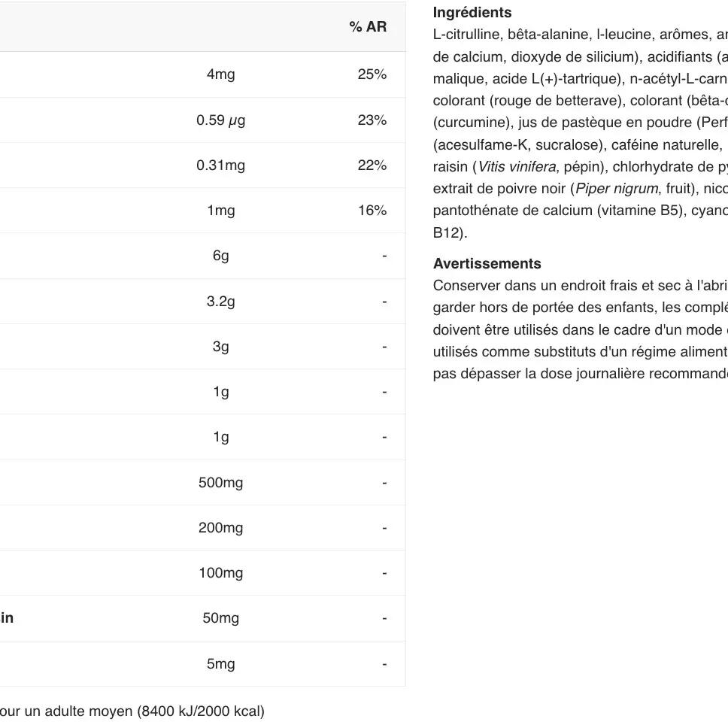This screenshot has height=728, width=728.
Task: Select the 0.31mg amount cell
Action: (x=220, y=165)
